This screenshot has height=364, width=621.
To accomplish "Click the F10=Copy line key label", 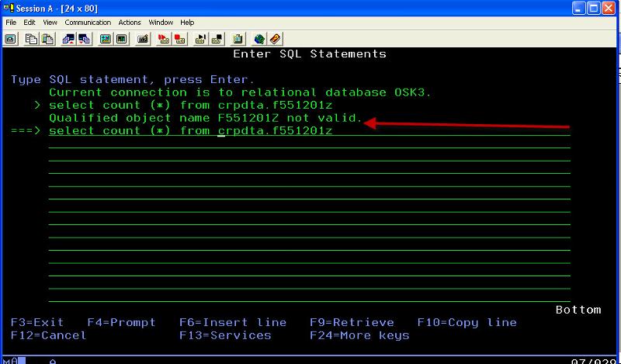I will click(467, 322).
